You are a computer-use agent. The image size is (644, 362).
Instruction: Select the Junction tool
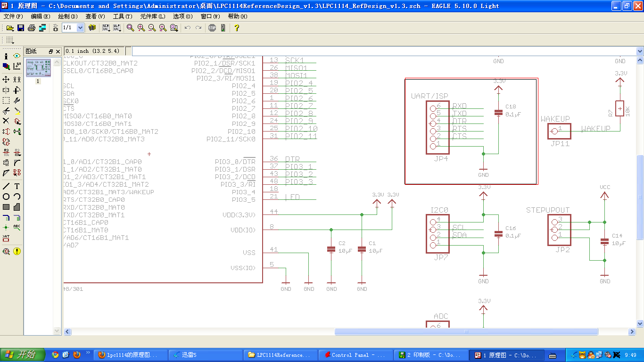pos(6,228)
